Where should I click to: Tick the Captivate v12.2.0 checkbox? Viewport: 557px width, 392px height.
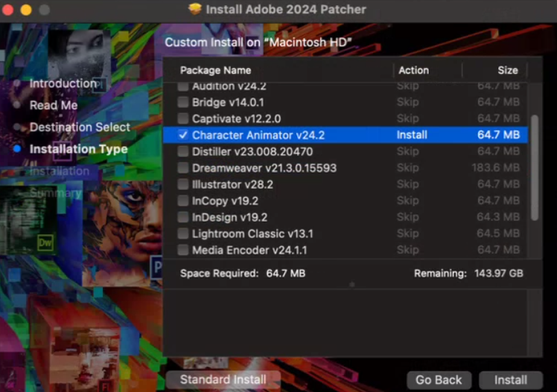[x=183, y=119]
